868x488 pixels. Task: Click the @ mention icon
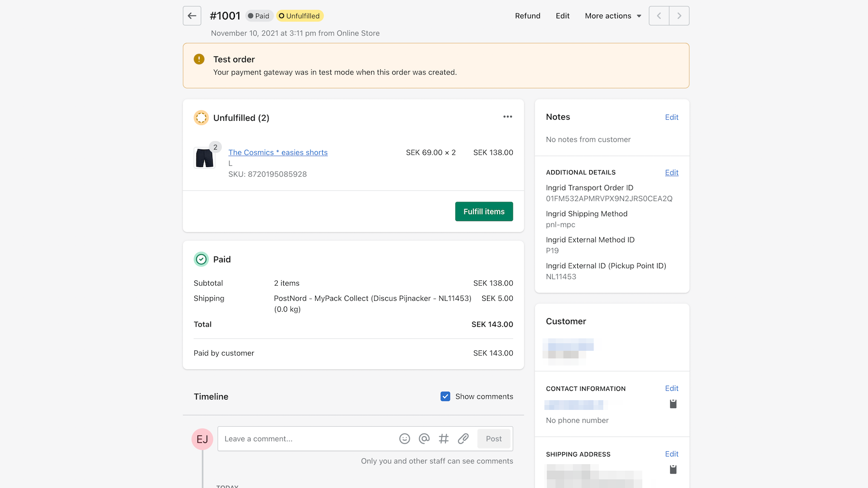pyautogui.click(x=424, y=439)
